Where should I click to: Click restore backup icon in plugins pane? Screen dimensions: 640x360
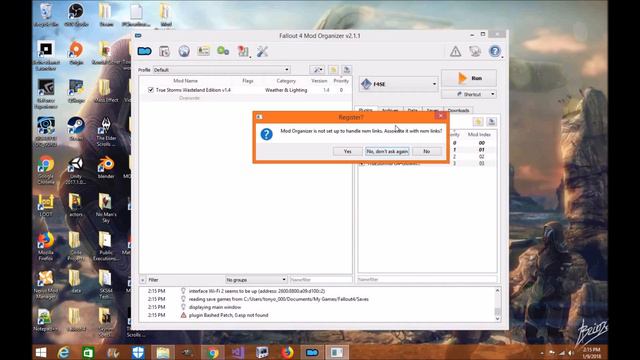[478, 122]
